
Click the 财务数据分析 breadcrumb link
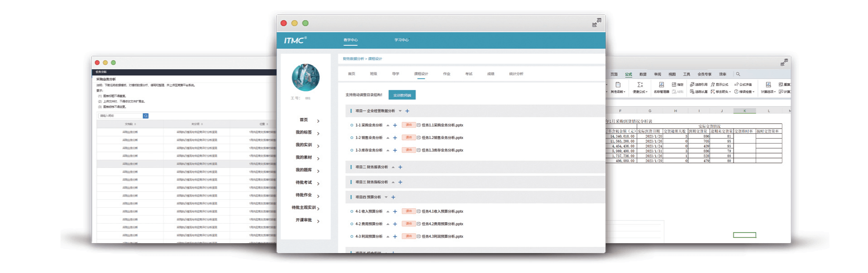coord(353,59)
